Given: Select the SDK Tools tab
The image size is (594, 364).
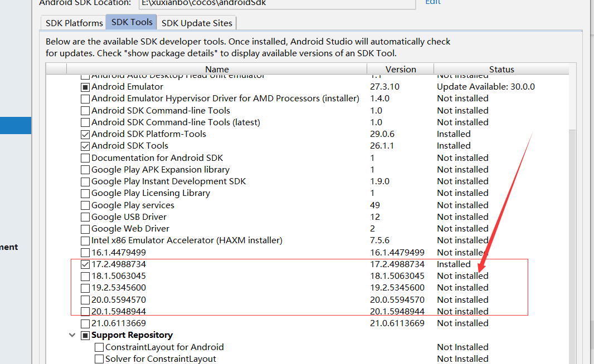Looking at the screenshot, I should tap(132, 22).
